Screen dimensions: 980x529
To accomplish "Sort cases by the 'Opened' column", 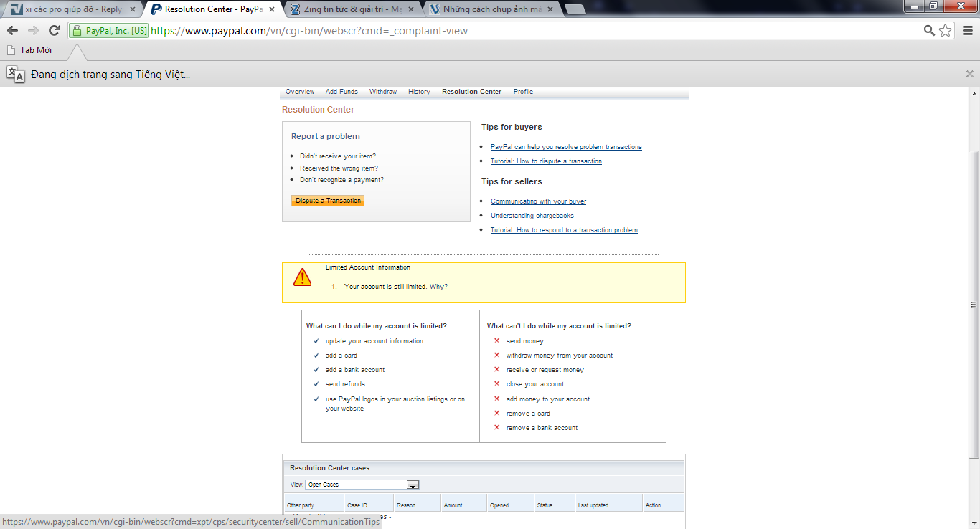I will [499, 505].
